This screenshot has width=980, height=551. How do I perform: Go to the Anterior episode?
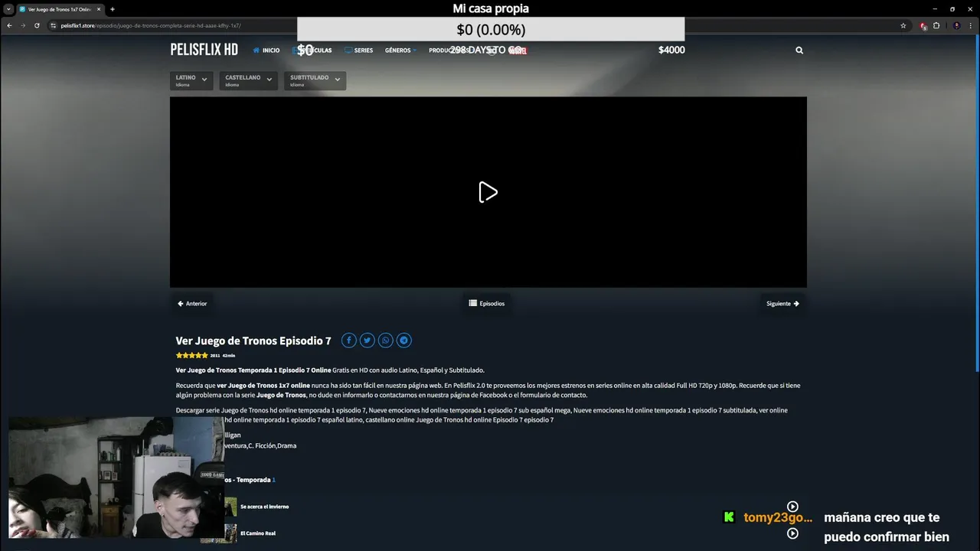tap(192, 304)
